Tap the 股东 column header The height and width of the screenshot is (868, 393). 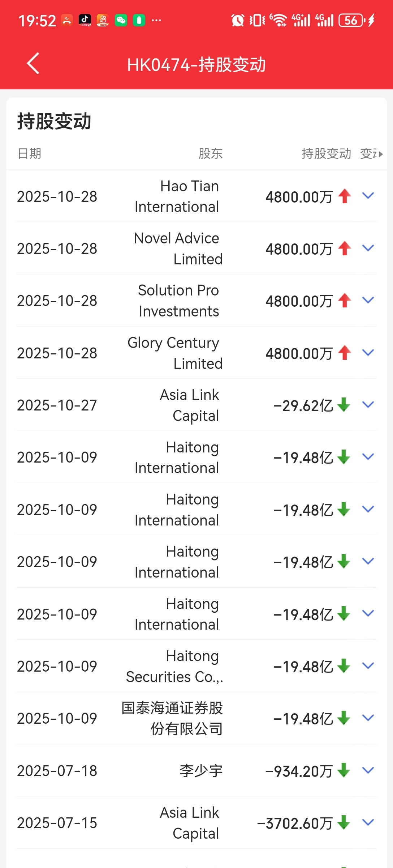(x=210, y=154)
